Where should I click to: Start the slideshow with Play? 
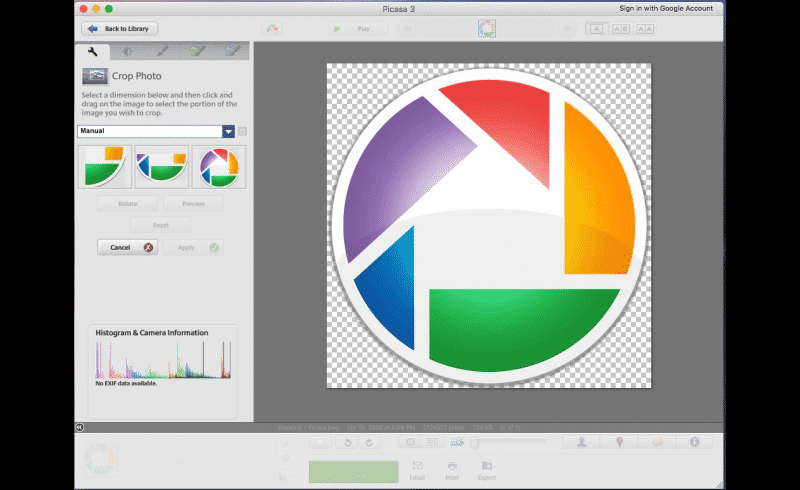point(358,29)
